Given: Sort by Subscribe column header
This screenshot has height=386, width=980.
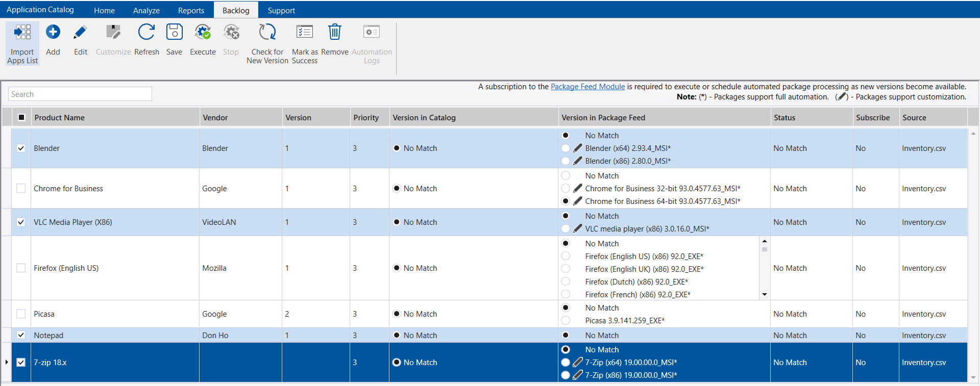Looking at the screenshot, I should pos(876,117).
